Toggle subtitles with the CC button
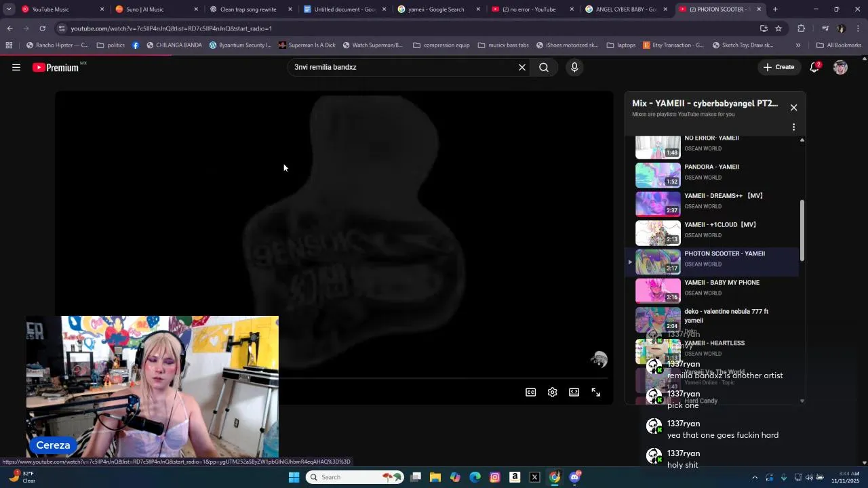 pos(531,392)
